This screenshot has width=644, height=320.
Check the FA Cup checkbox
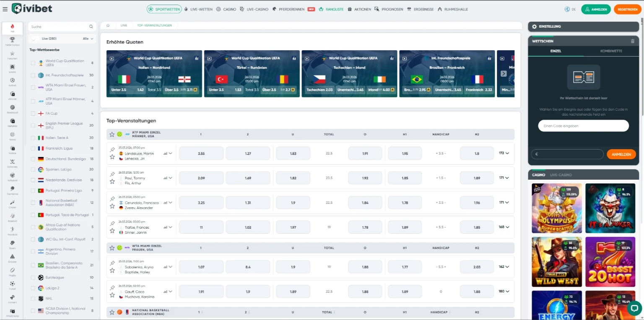click(x=32, y=113)
